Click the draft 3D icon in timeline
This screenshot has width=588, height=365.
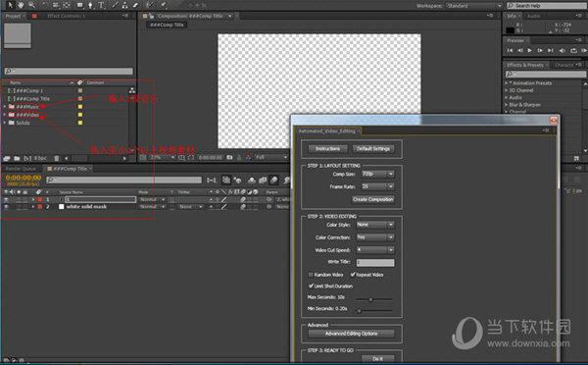(237, 181)
